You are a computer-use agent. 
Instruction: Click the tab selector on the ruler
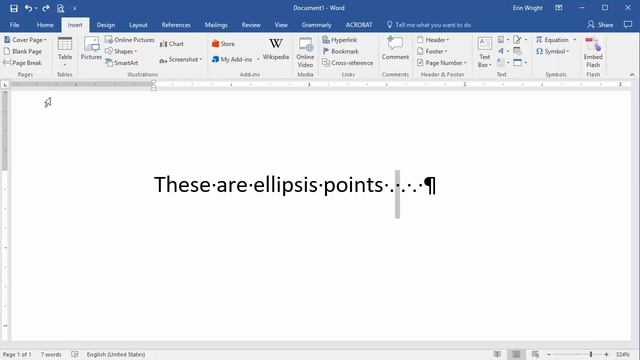tap(5, 84)
